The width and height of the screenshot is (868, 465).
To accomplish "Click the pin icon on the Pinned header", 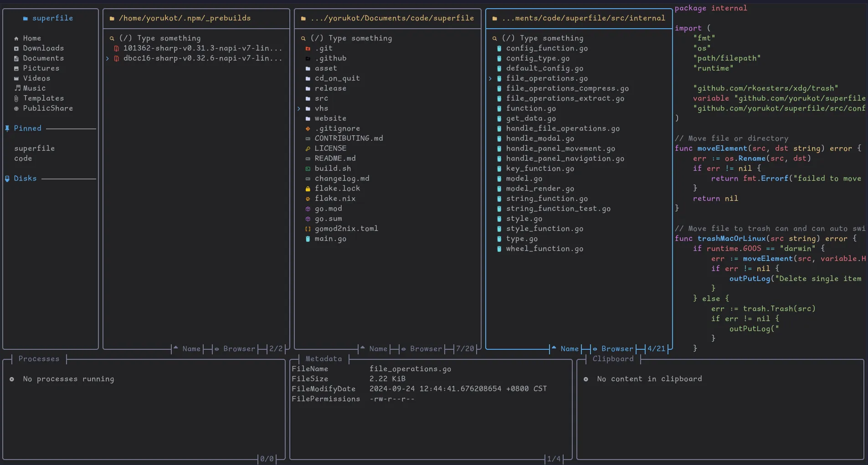I will (7, 128).
